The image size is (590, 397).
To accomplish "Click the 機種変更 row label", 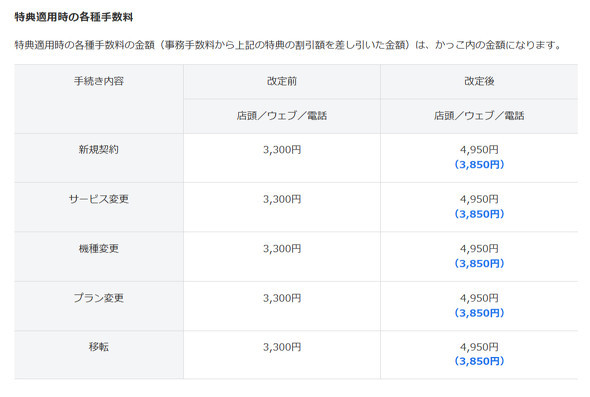I will coord(99,249).
